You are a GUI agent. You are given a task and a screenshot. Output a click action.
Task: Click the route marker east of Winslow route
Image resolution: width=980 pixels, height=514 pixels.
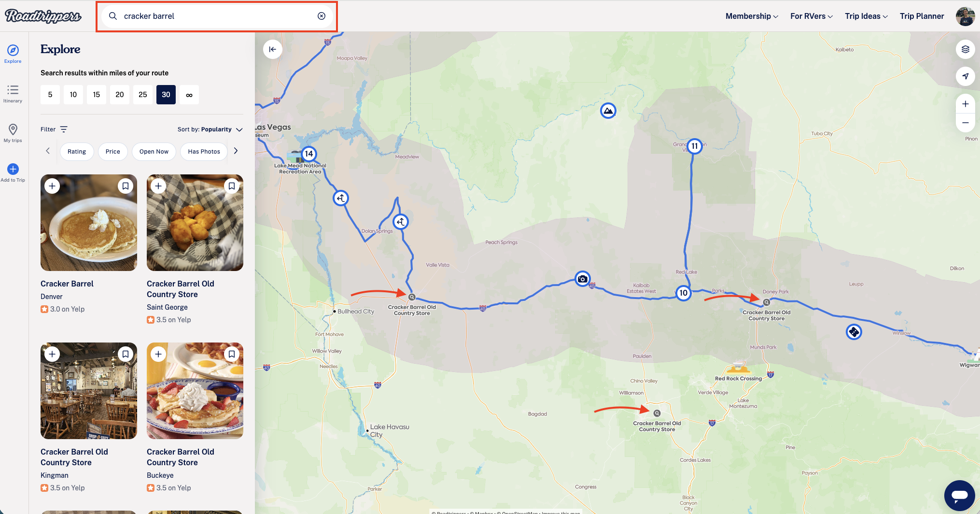coord(854,332)
